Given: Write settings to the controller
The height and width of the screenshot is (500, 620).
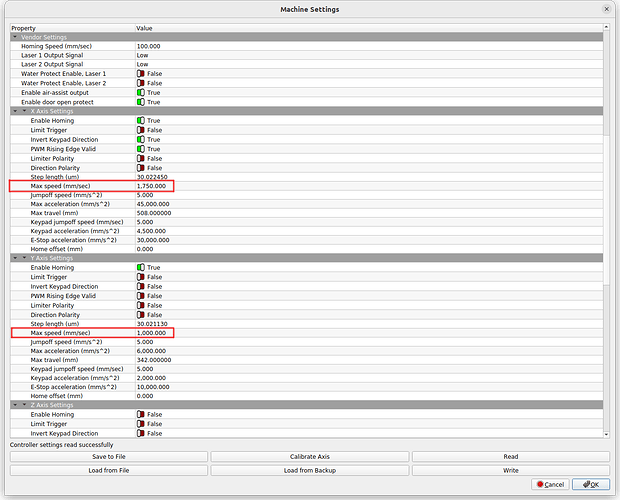Looking at the screenshot, I should tap(510, 470).
